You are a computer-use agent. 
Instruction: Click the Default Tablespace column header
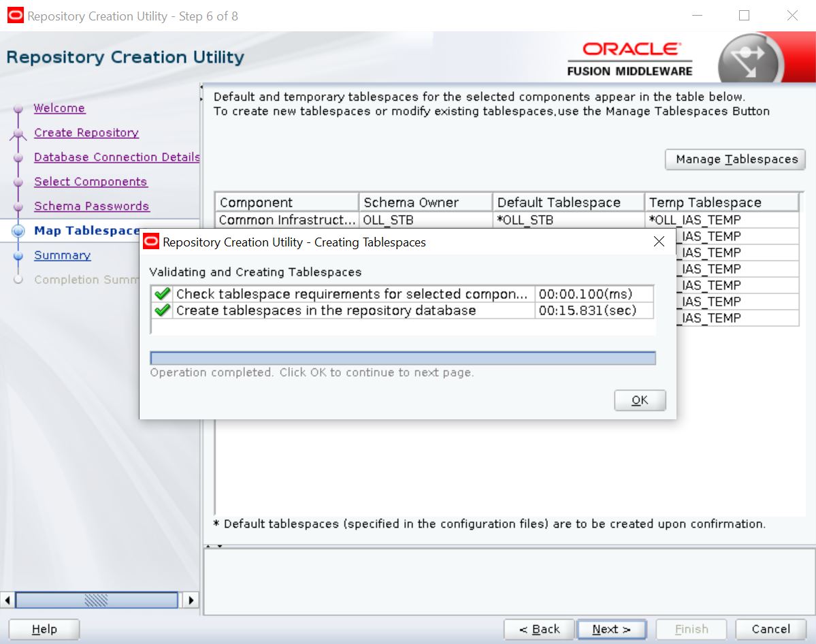(568, 202)
